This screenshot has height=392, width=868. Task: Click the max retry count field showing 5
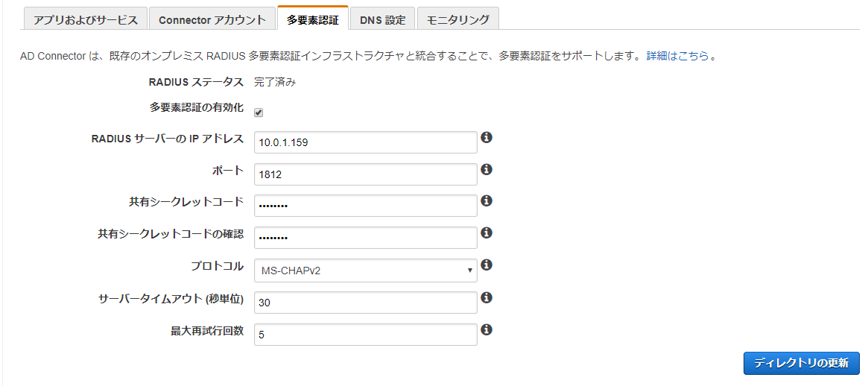(365, 335)
